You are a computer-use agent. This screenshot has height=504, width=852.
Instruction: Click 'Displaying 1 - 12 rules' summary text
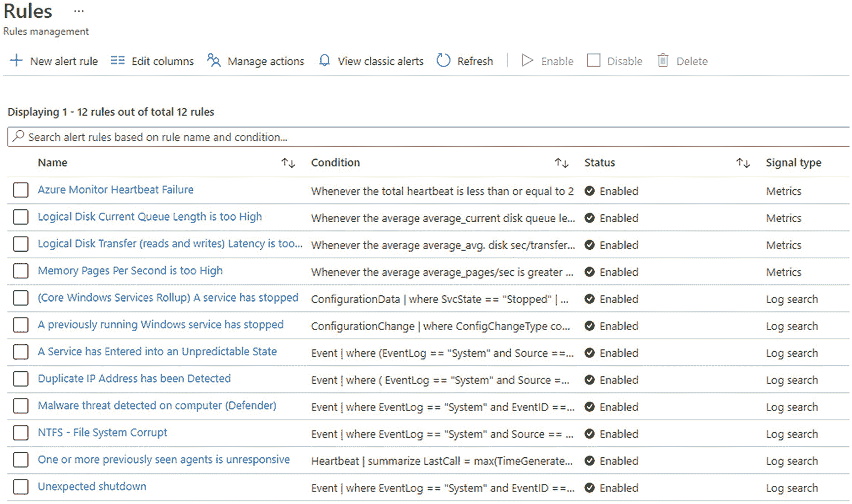click(111, 112)
